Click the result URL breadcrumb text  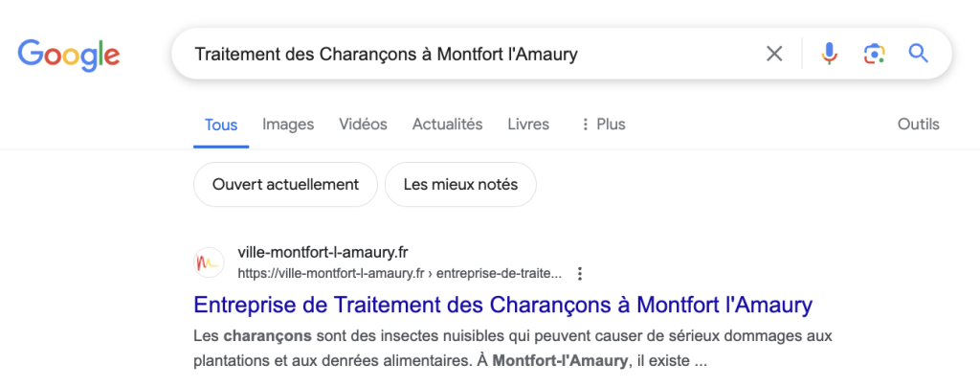(x=399, y=274)
